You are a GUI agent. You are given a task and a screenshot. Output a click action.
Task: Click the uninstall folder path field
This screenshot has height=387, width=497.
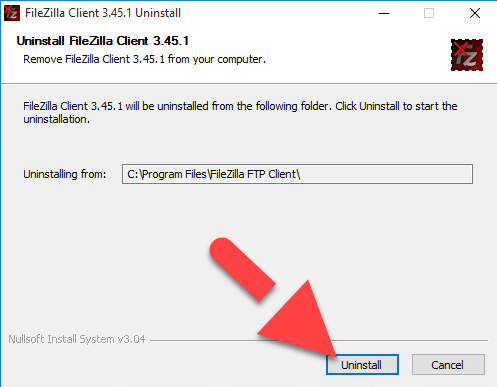pyautogui.click(x=297, y=174)
